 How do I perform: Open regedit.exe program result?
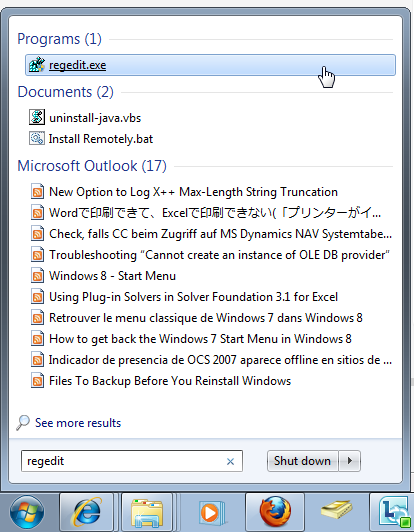(210, 65)
